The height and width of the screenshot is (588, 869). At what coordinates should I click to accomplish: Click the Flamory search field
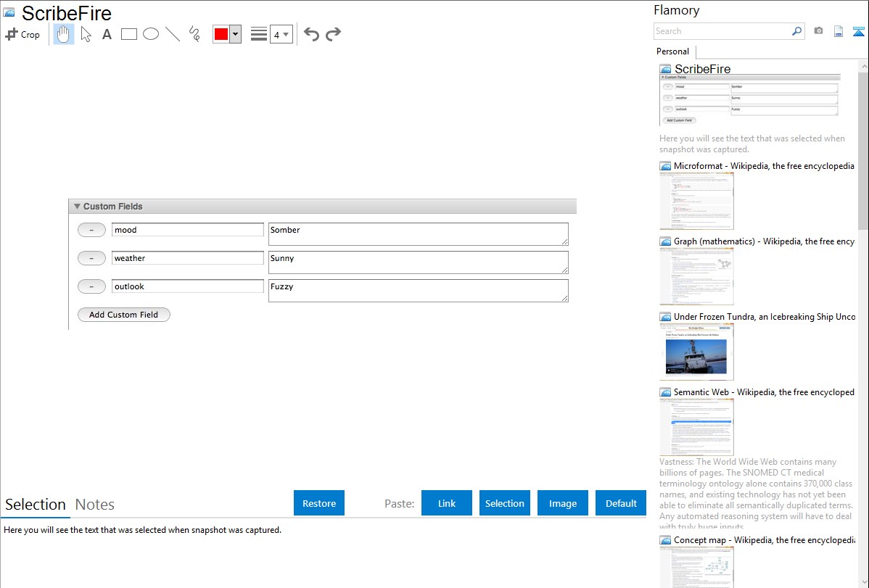pyautogui.click(x=722, y=31)
